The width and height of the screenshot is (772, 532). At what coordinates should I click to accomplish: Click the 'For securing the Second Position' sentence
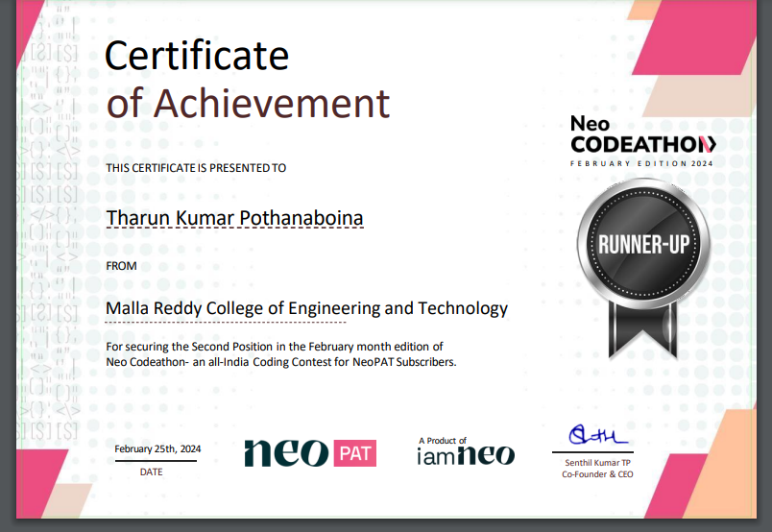pyautogui.click(x=274, y=346)
